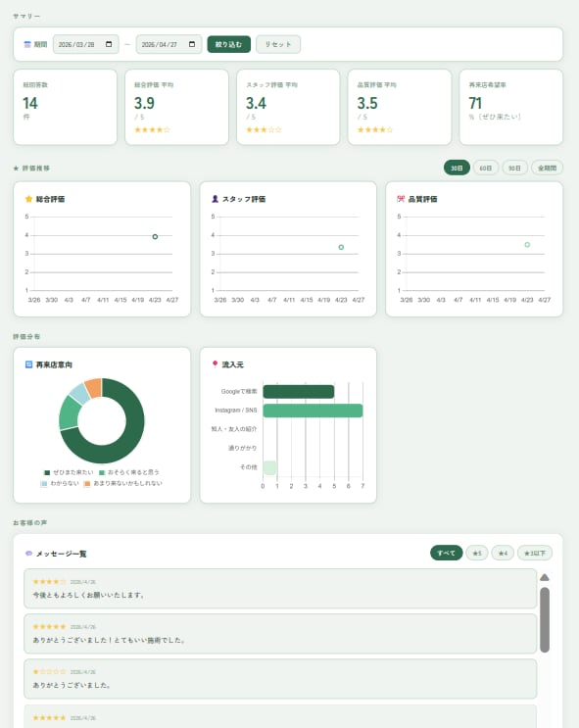Click the orange donut segment
The image size is (579, 728).
coord(93,388)
